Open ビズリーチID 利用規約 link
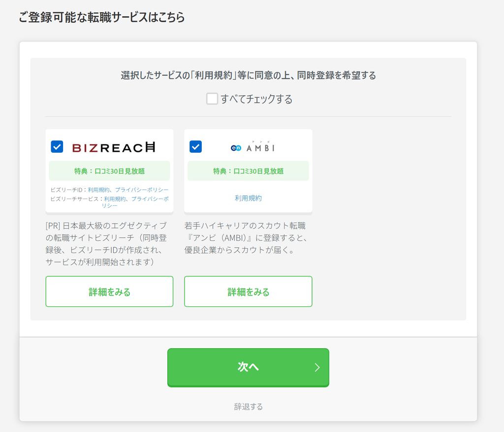Screen dimensions: 504x432 [x=98, y=190]
